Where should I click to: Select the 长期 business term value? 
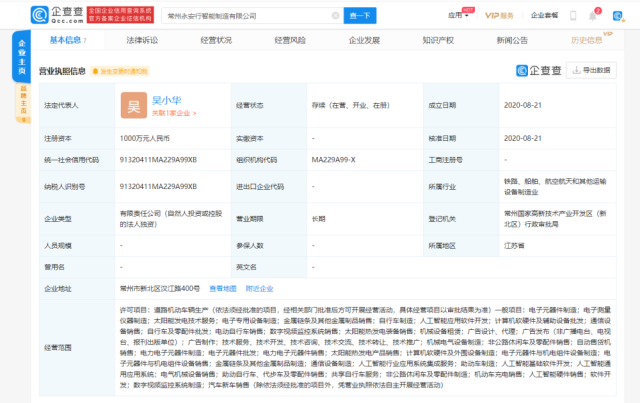[x=318, y=219]
